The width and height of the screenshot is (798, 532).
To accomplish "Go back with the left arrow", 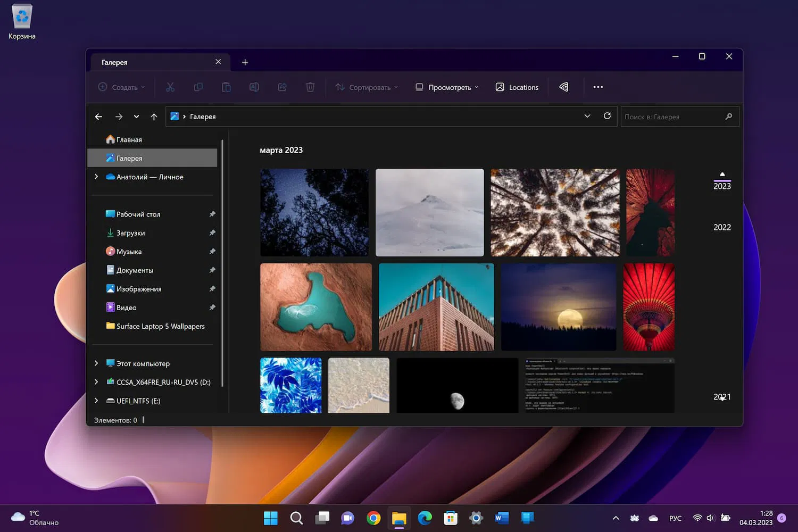I will tap(98, 117).
